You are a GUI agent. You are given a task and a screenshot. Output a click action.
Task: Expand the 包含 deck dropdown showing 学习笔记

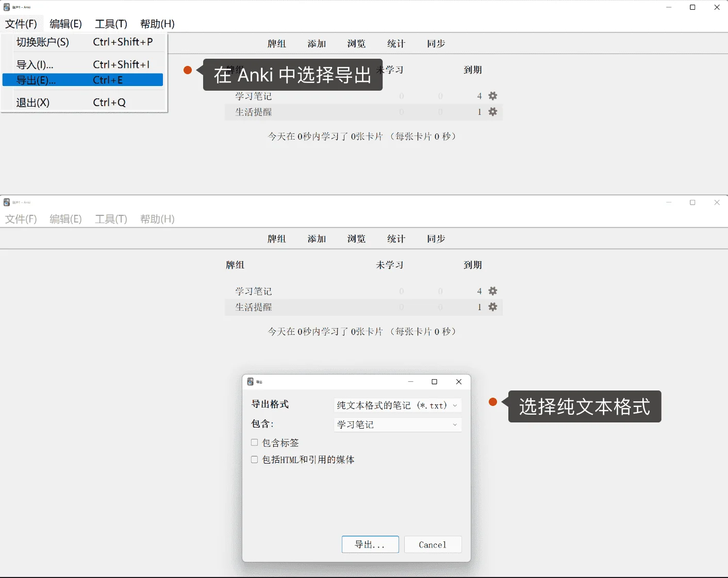click(x=398, y=424)
